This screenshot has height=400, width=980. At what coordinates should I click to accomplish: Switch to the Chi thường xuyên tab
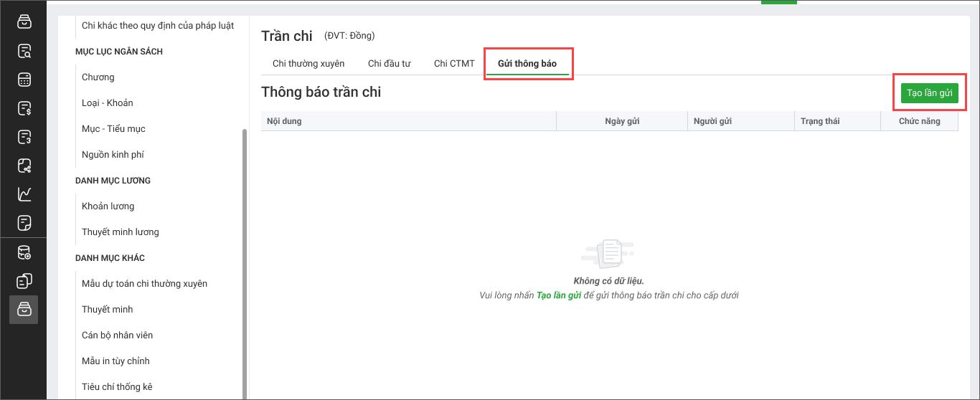click(308, 63)
